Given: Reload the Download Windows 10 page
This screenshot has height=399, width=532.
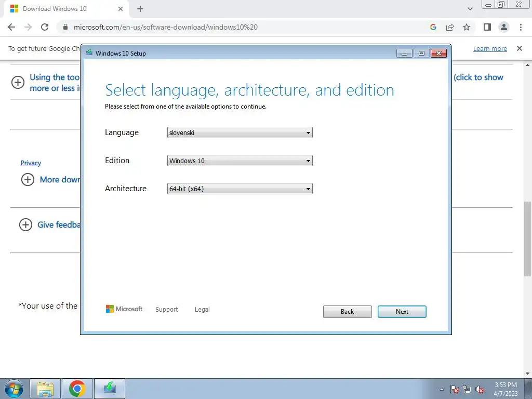Looking at the screenshot, I should [x=45, y=27].
